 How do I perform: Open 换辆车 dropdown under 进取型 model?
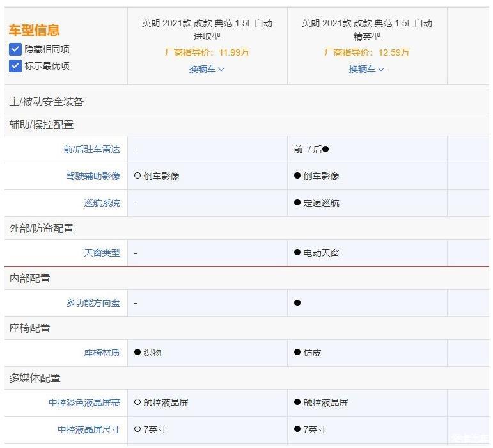pyautogui.click(x=207, y=69)
